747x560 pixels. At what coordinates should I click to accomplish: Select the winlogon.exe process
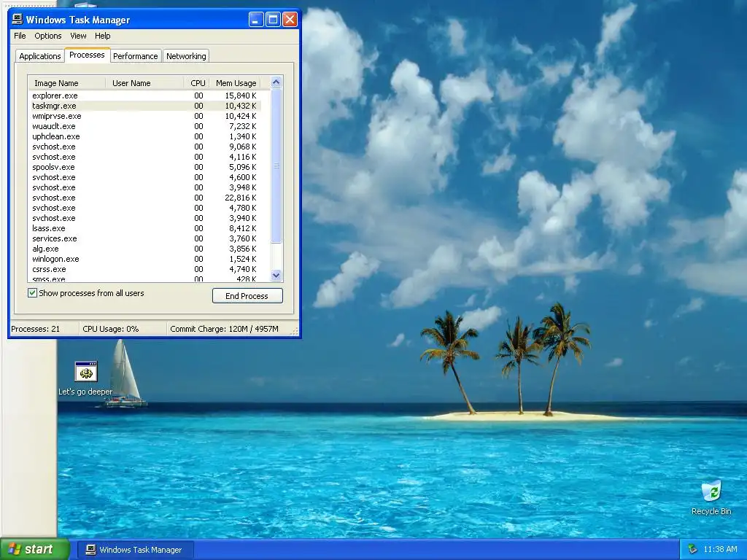pyautogui.click(x=145, y=259)
